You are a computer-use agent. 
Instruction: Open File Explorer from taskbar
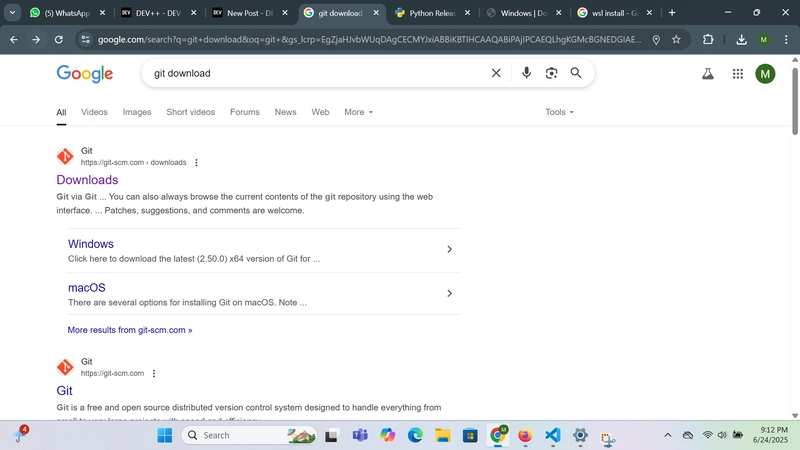coord(442,435)
